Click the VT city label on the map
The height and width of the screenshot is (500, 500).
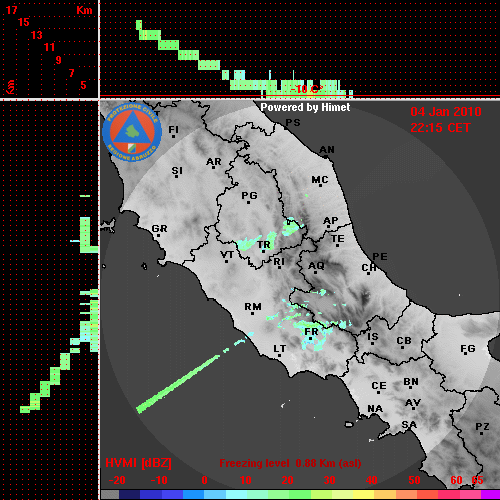[227, 255]
